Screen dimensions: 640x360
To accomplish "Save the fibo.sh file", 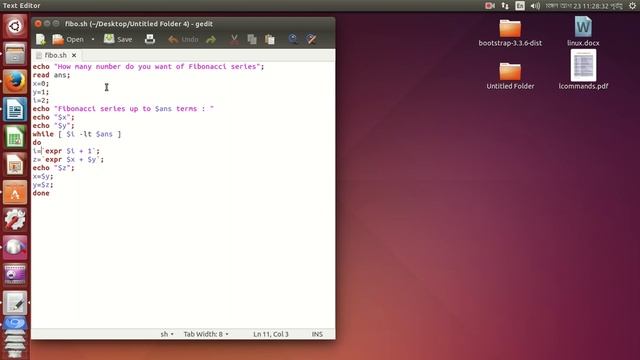I will coord(118,39).
